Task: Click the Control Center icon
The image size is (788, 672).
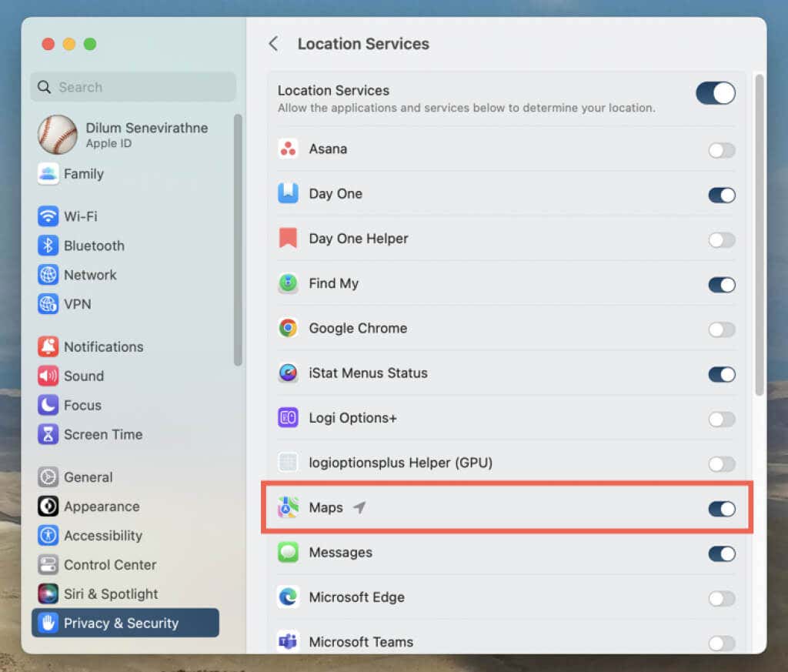Action: [48, 565]
